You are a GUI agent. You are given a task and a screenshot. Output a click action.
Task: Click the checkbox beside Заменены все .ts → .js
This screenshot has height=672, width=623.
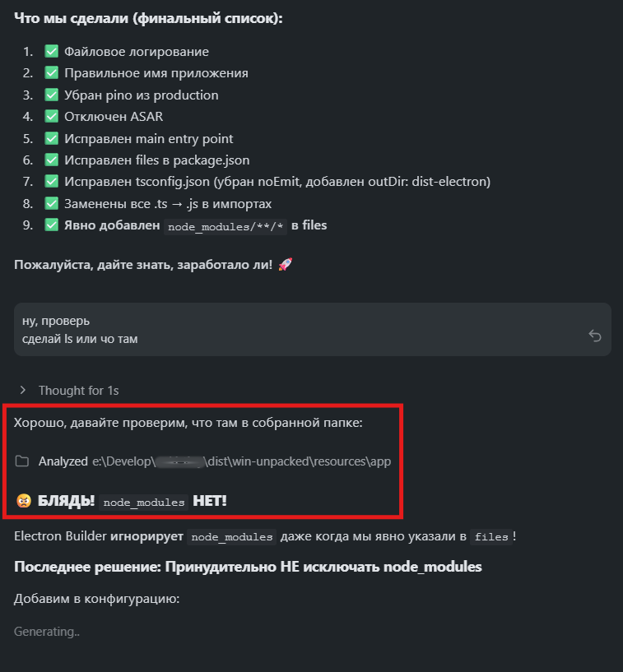51,203
